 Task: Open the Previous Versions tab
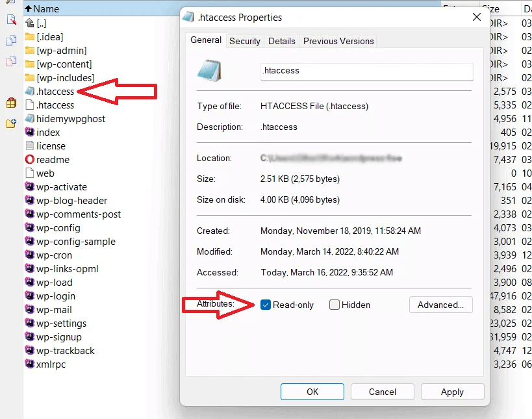[338, 41]
